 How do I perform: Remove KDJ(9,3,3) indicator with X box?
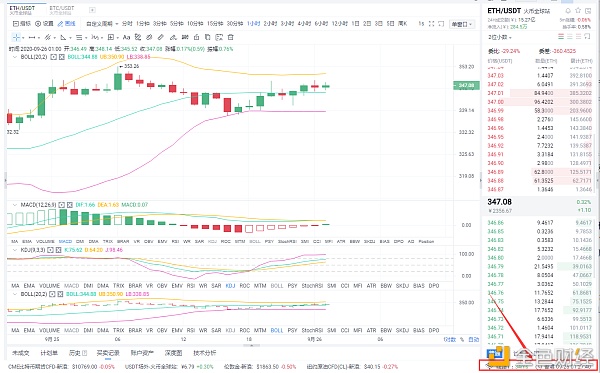tap(59, 250)
